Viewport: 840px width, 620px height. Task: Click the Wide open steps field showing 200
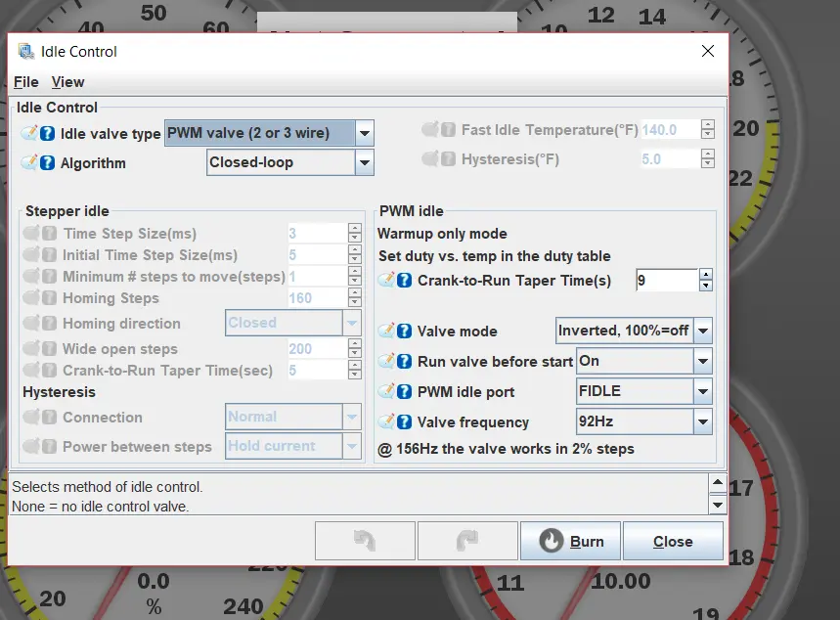tap(317, 349)
